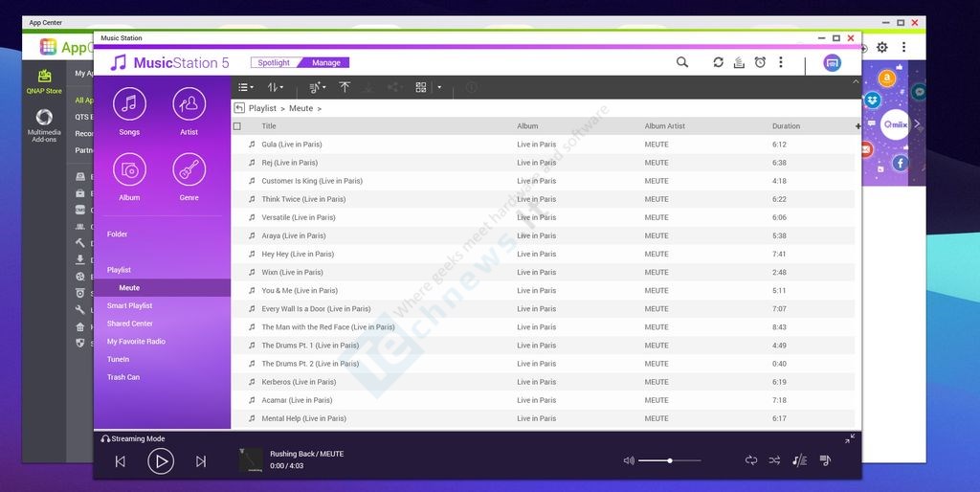The height and width of the screenshot is (492, 980).
Task: Click Playlist in the breadcrumb
Action: 262,108
